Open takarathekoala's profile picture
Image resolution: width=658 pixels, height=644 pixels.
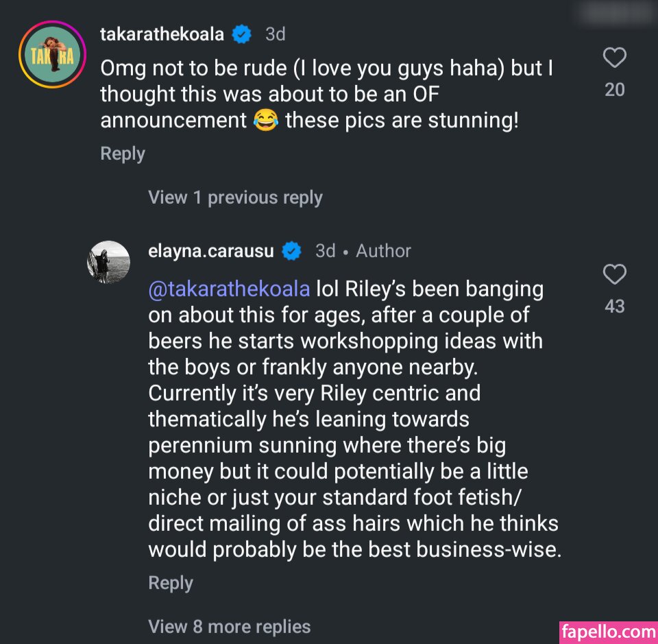click(52, 54)
